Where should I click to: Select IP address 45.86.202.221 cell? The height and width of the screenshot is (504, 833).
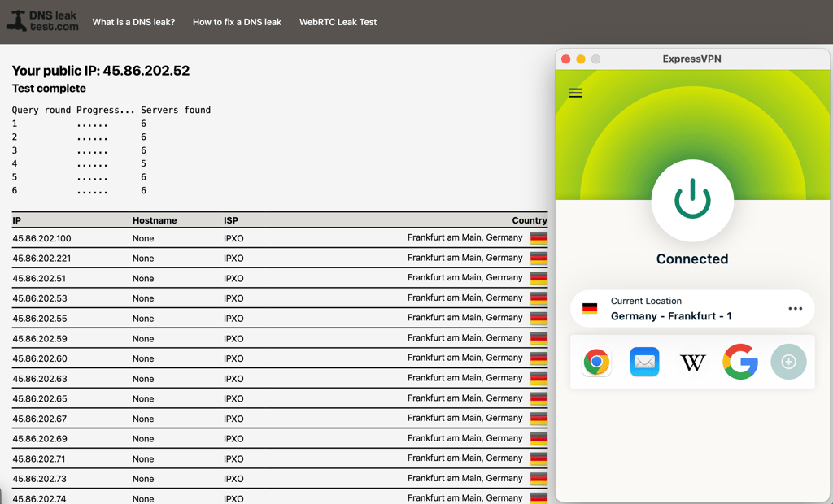[42, 259]
